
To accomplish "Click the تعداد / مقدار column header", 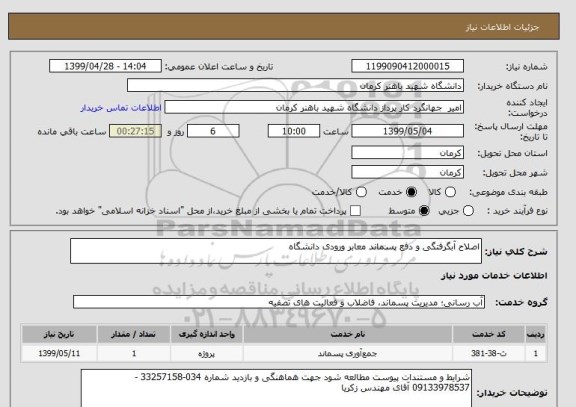I will pyautogui.click(x=134, y=334).
